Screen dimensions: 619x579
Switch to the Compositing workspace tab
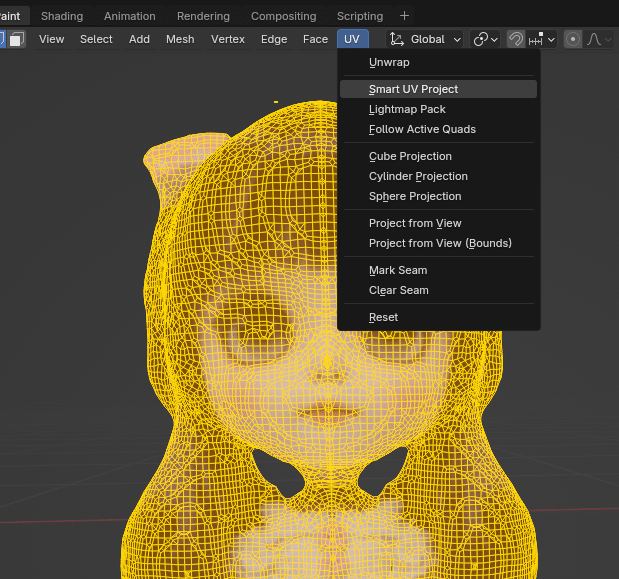[283, 16]
